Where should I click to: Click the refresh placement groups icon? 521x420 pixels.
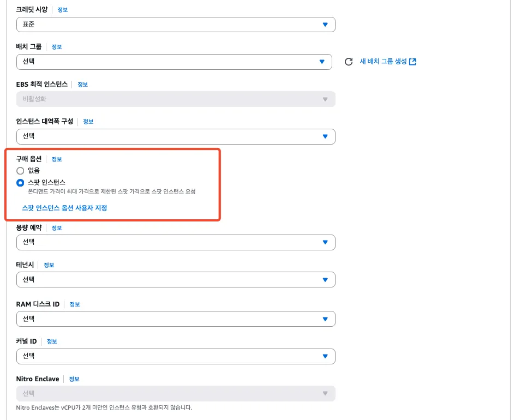point(348,62)
